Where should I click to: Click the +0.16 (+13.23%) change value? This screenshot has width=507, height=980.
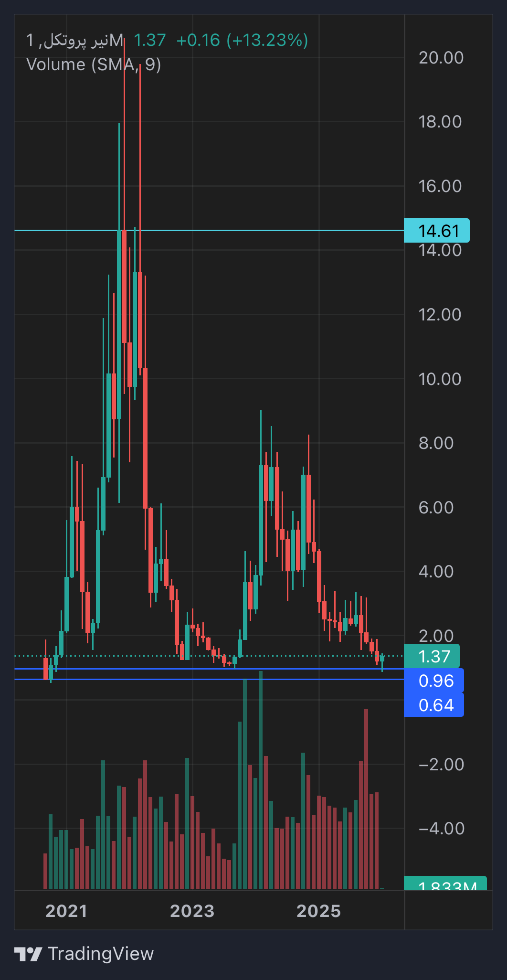point(242,40)
